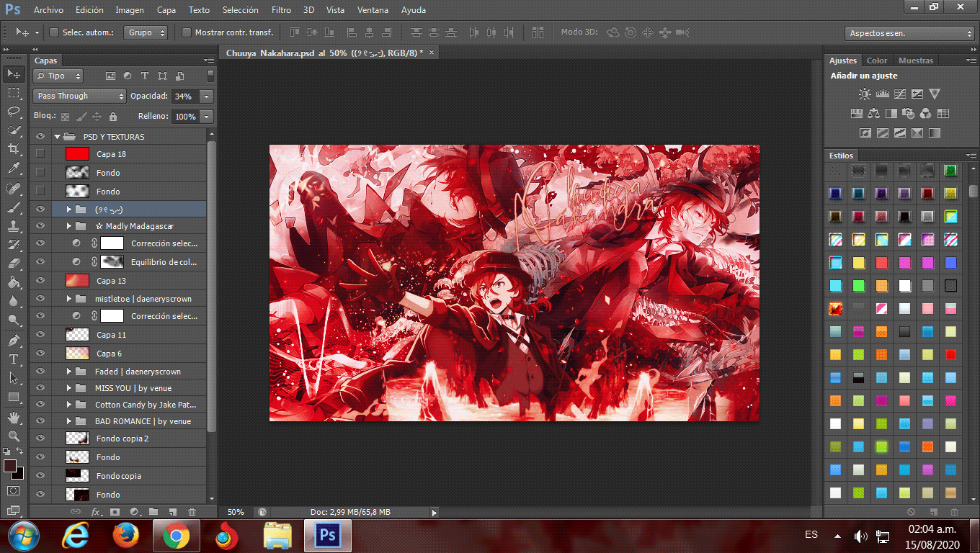Select the Move tool

[14, 73]
